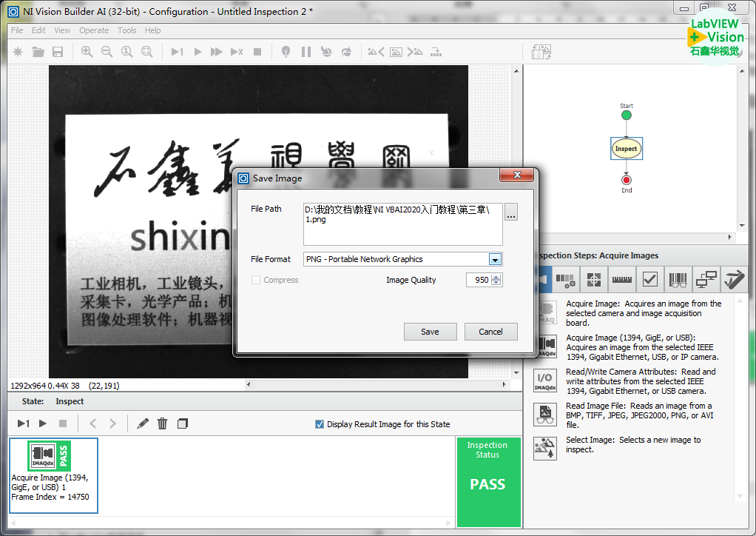Click the File Path text field
756x536 pixels.
(x=402, y=224)
